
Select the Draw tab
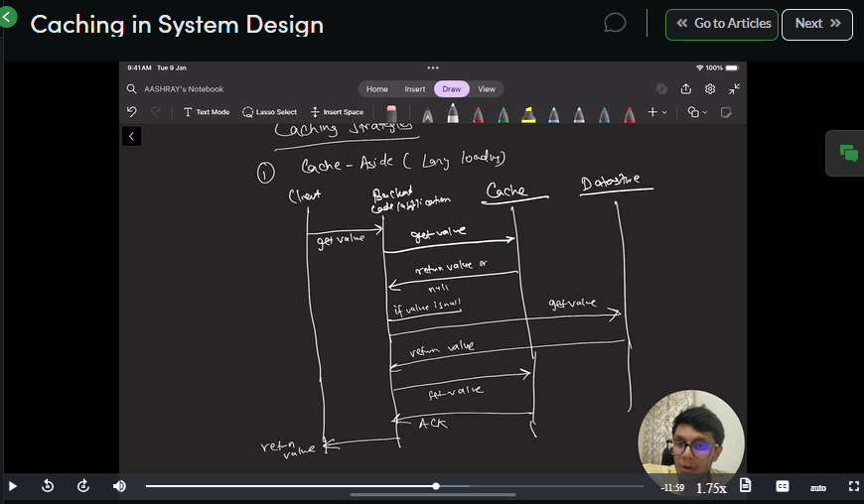pyautogui.click(x=451, y=89)
